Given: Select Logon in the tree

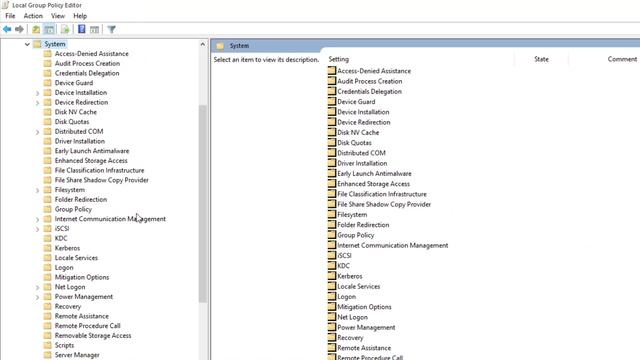Looking at the screenshot, I should pos(64,268).
